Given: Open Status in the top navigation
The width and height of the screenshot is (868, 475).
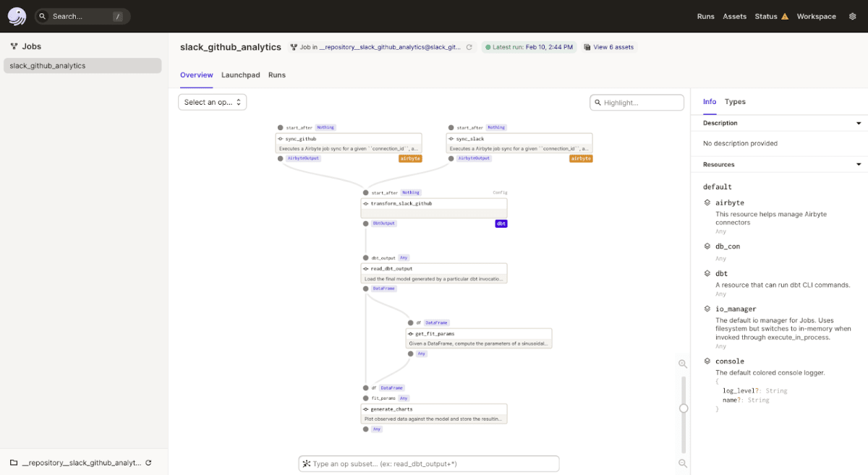Looking at the screenshot, I should (x=766, y=16).
